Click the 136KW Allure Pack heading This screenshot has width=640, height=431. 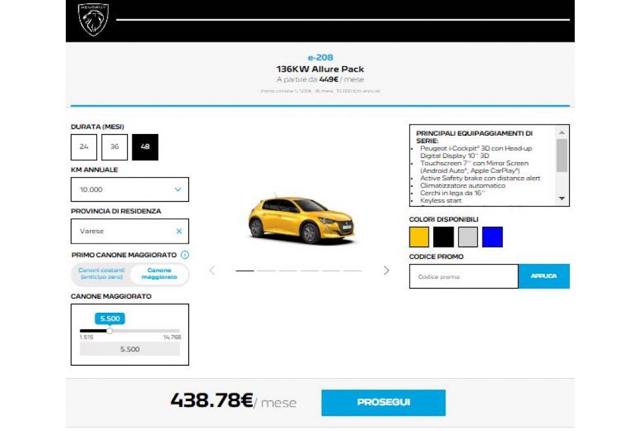point(320,69)
